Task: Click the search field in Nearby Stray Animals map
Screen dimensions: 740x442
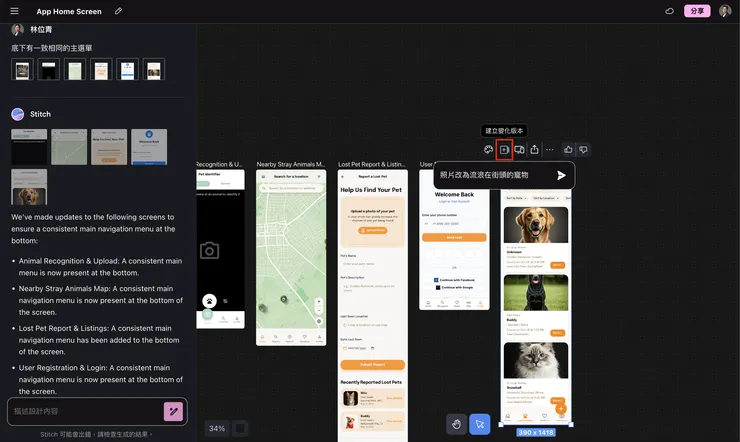Action: coord(291,188)
